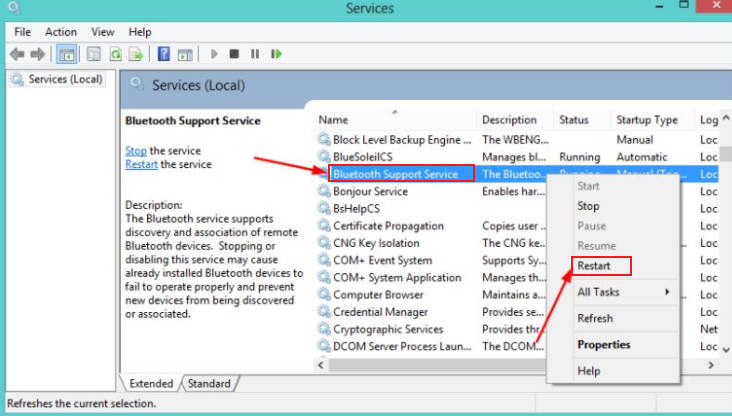The image size is (732, 416).
Task: Click the green Refresh toolbar icon
Action: 115,54
